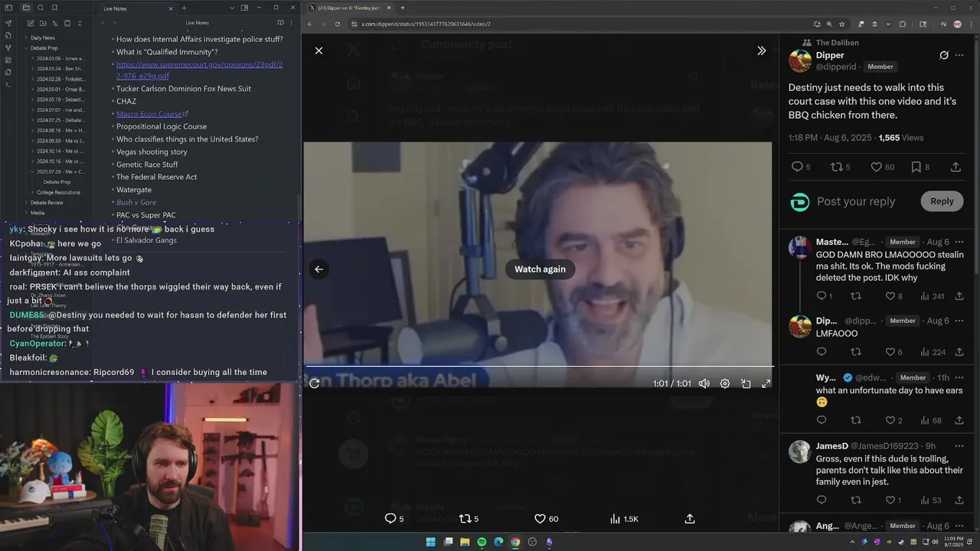Change sort order in Obsidian explorer
Screen dimensions: 980x551
(54, 24)
